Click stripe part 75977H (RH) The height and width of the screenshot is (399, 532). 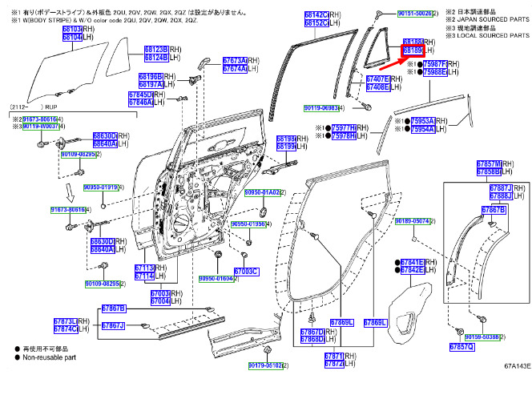click(344, 128)
